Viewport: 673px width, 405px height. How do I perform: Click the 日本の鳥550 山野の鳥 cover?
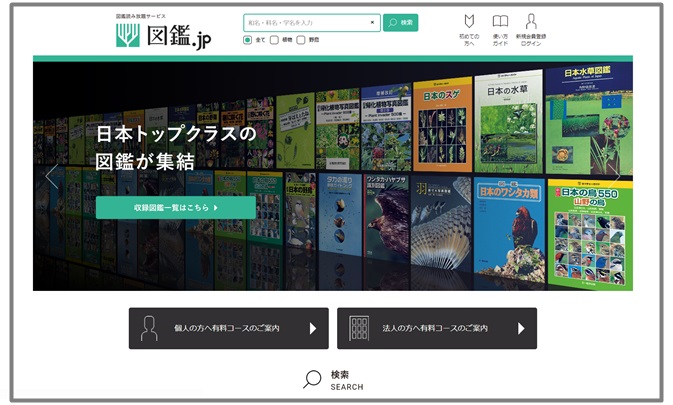click(590, 234)
